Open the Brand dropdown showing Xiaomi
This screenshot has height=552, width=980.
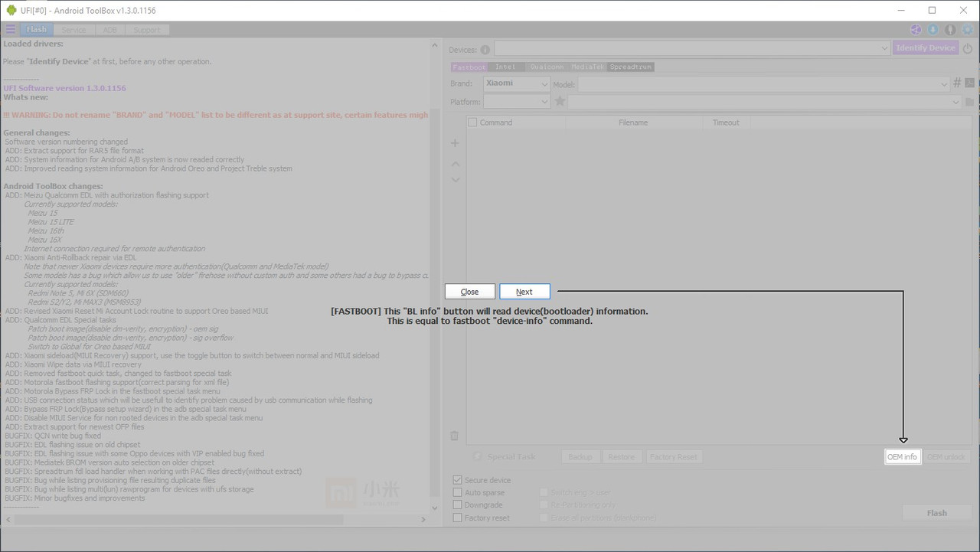click(517, 83)
